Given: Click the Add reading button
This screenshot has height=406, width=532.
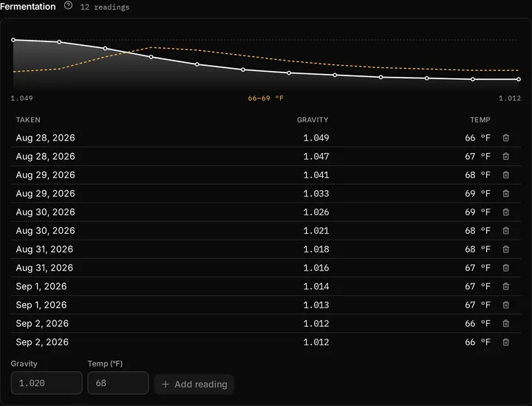Looking at the screenshot, I should coord(194,385).
